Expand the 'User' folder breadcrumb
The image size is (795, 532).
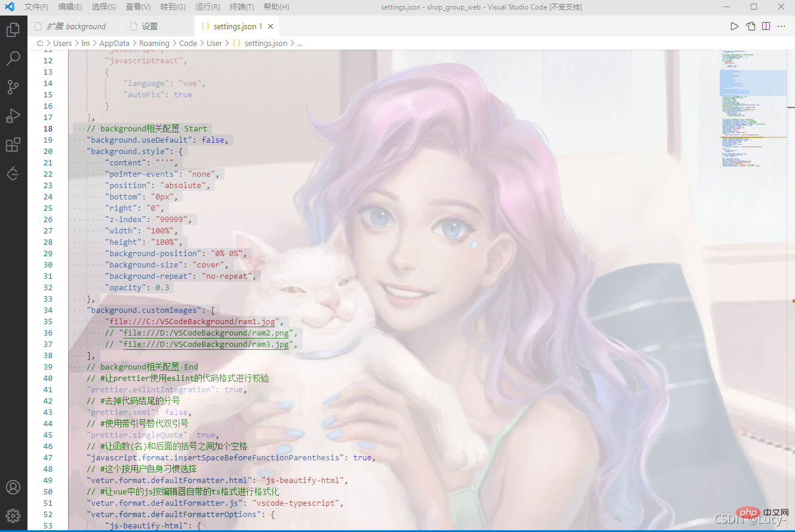pyautogui.click(x=214, y=43)
